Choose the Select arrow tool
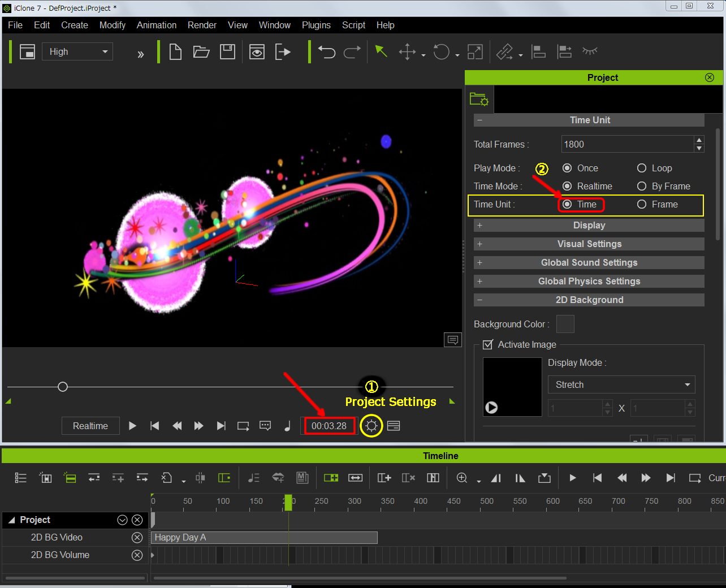This screenshot has width=726, height=588. pyautogui.click(x=381, y=51)
